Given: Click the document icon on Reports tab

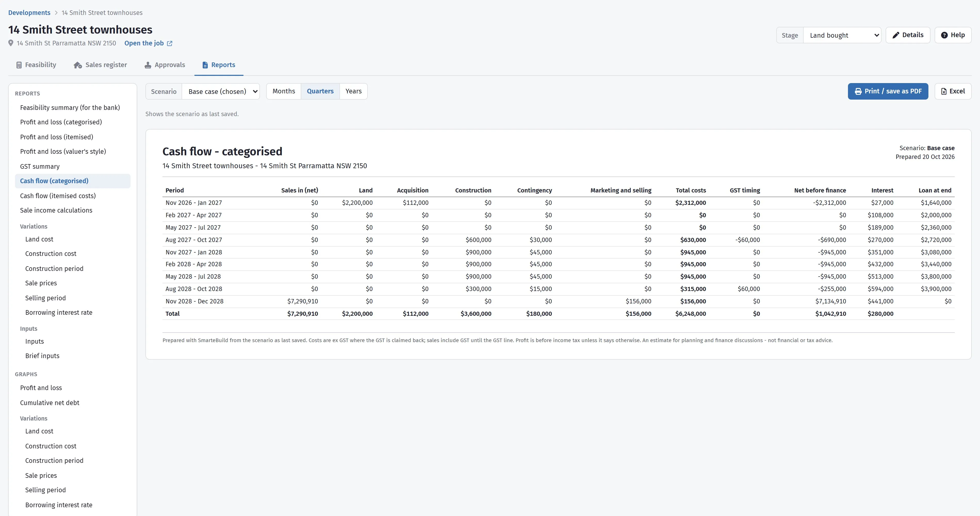Looking at the screenshot, I should tap(205, 65).
